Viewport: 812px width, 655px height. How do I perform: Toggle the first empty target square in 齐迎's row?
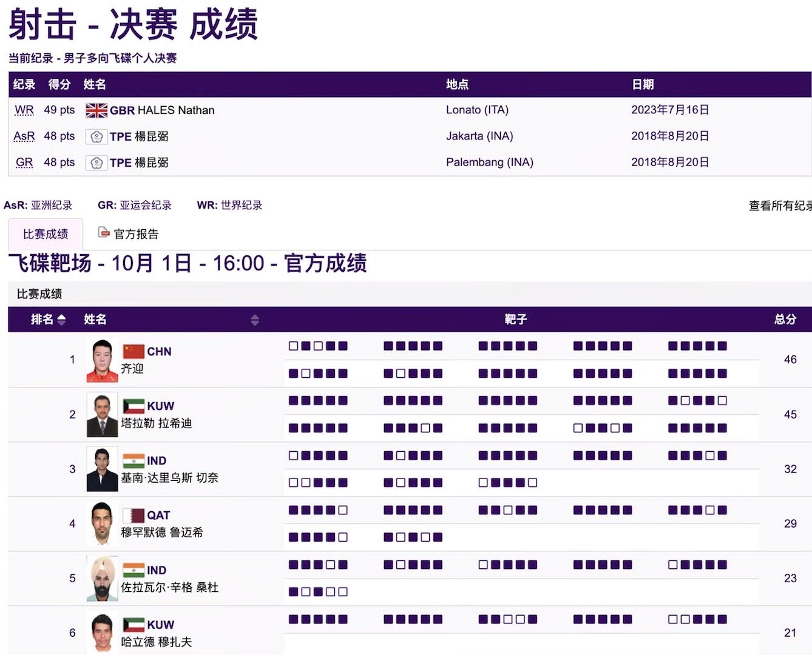tap(294, 346)
